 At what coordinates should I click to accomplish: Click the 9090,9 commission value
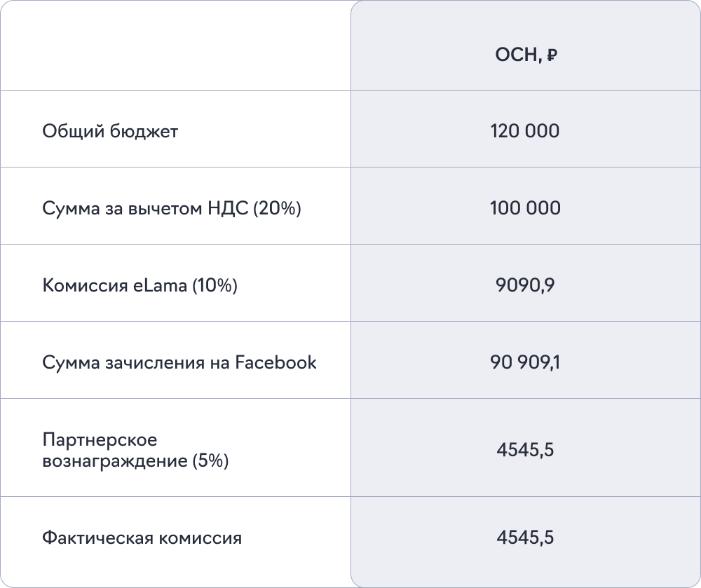525,285
